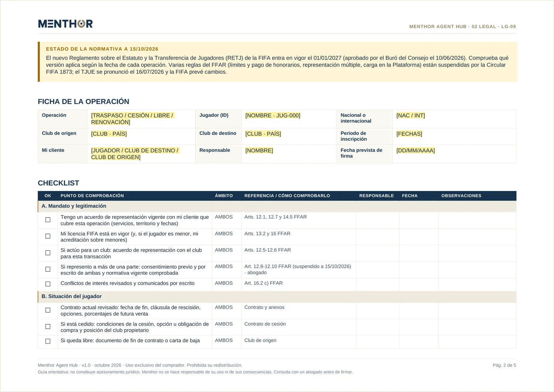The height and width of the screenshot is (392, 554).
Task: Click the 'Arts. 12.1, 12.7 y 14.5 FFAR' reference
Action: tap(276, 217)
